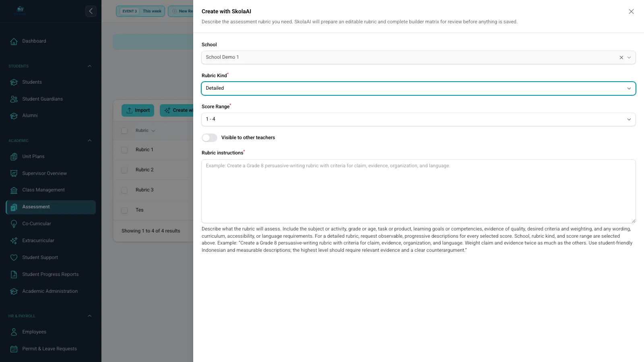This screenshot has height=362, width=644.
Task: Click the Import button
Action: point(138,110)
